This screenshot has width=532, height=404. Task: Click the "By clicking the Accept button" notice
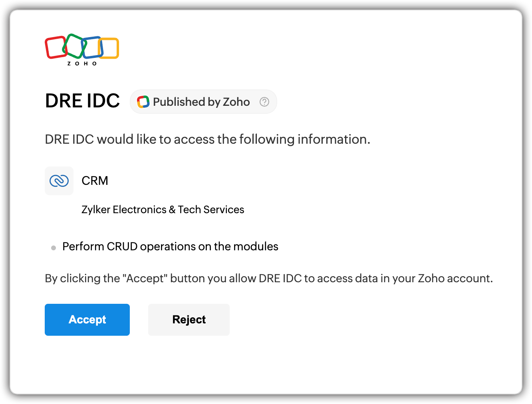(268, 278)
